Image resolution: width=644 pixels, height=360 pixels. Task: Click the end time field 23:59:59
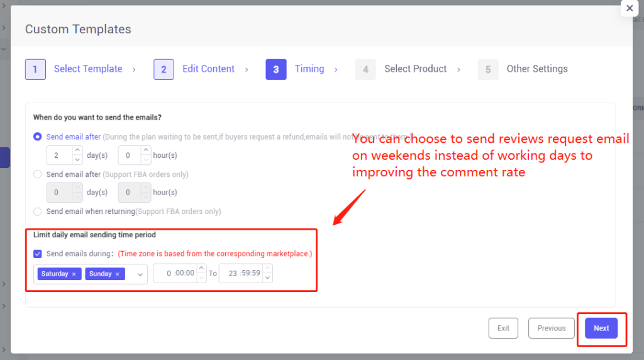[x=241, y=273]
